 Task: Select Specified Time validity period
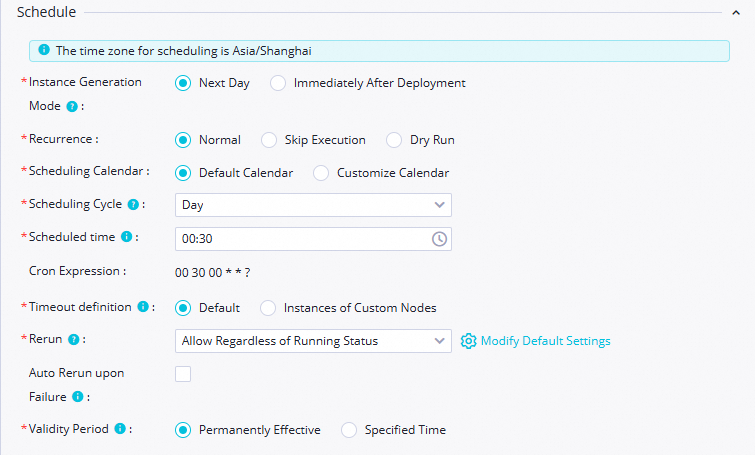point(349,430)
